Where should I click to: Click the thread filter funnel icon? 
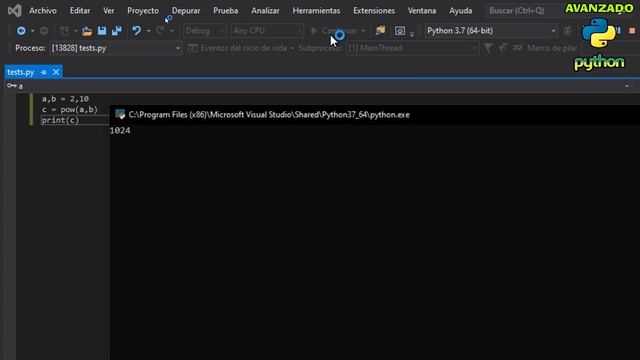pos(488,48)
